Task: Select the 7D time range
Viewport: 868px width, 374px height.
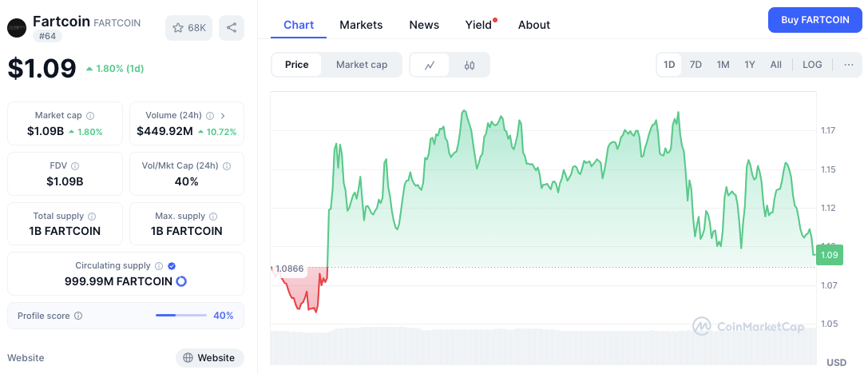Action: point(696,65)
